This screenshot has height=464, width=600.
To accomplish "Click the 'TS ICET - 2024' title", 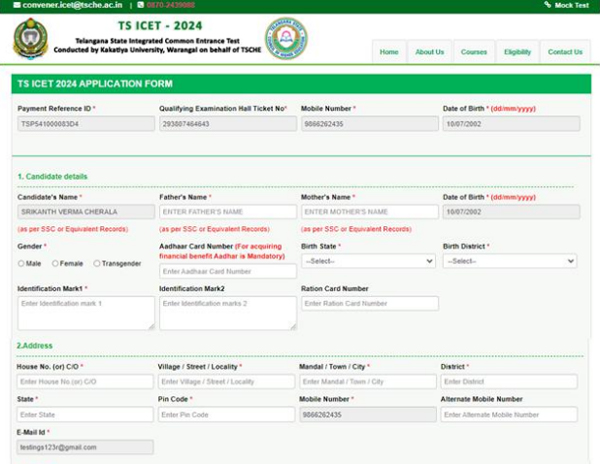I will [x=160, y=26].
